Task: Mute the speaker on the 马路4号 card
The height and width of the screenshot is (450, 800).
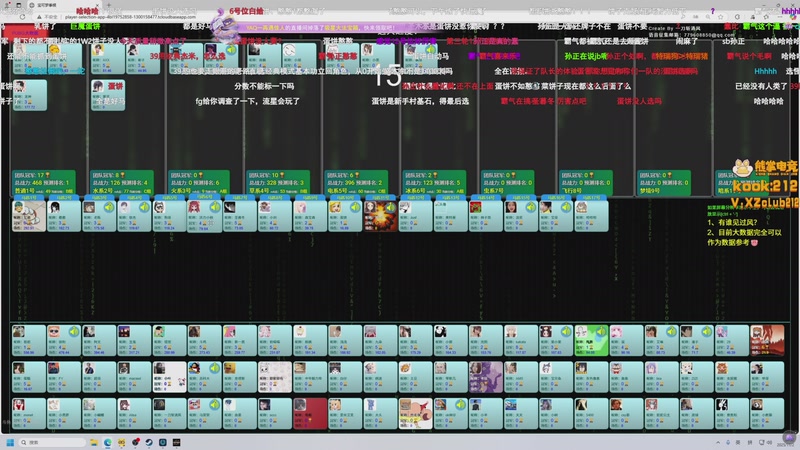Action: pos(144,208)
